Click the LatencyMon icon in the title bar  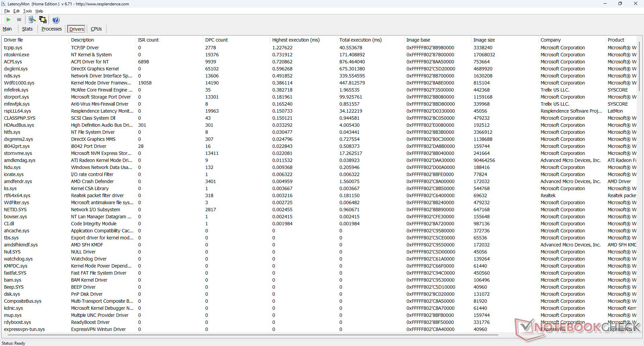[x=4, y=4]
